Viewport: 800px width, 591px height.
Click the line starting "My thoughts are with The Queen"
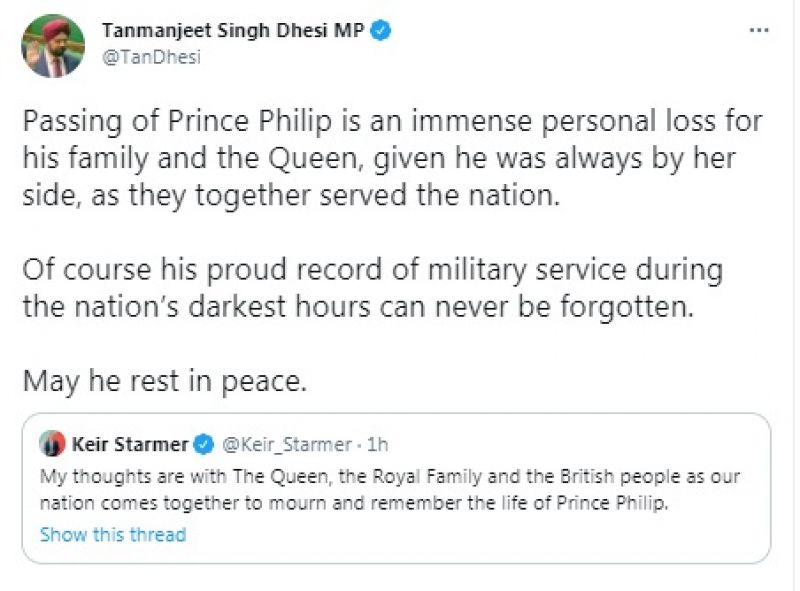[390, 476]
